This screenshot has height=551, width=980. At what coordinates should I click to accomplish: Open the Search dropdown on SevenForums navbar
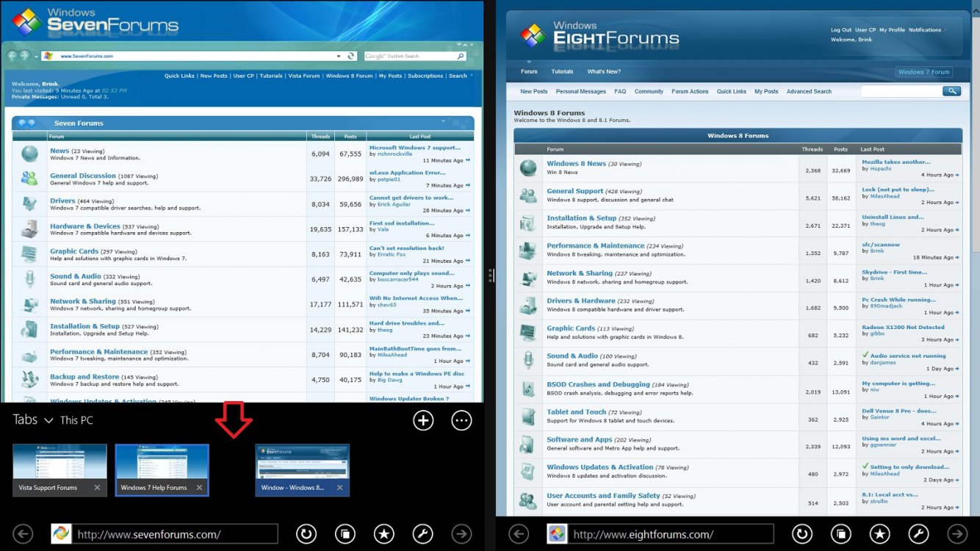coord(459,75)
